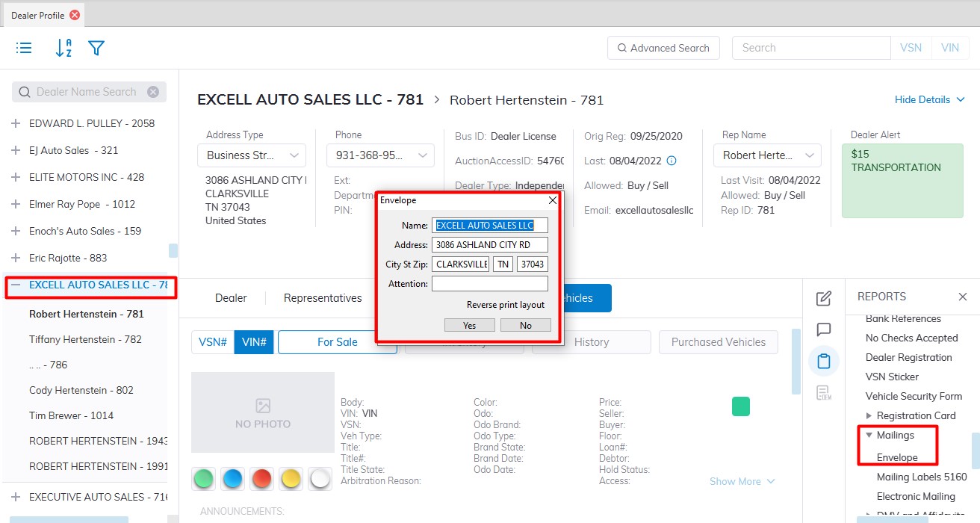Toggle the VSN# button
The height and width of the screenshot is (523, 980).
(213, 342)
